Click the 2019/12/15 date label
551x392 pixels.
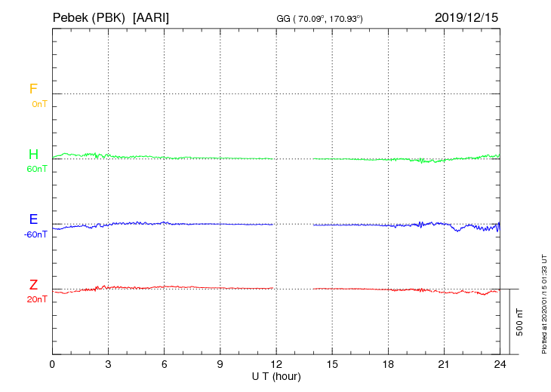tap(466, 17)
